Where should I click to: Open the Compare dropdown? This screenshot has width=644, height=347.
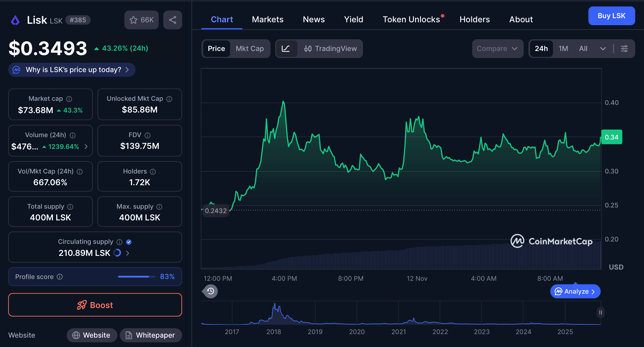pyautogui.click(x=497, y=49)
